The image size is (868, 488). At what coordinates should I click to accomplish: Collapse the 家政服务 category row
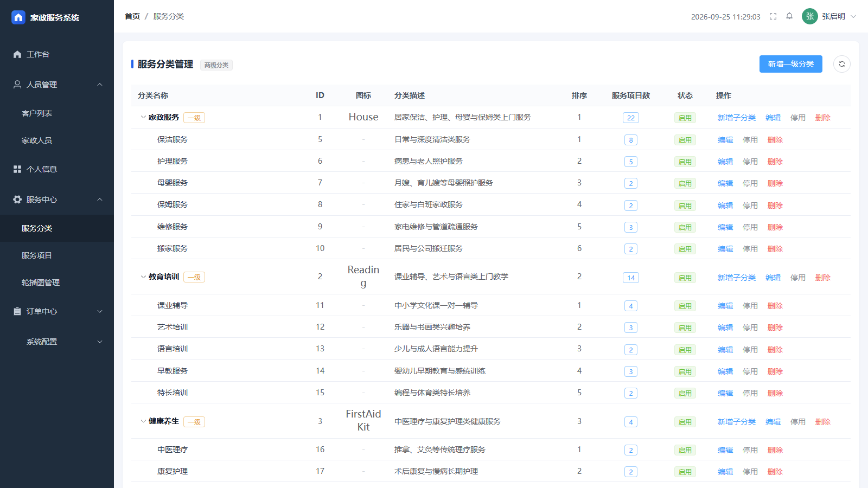pos(143,117)
